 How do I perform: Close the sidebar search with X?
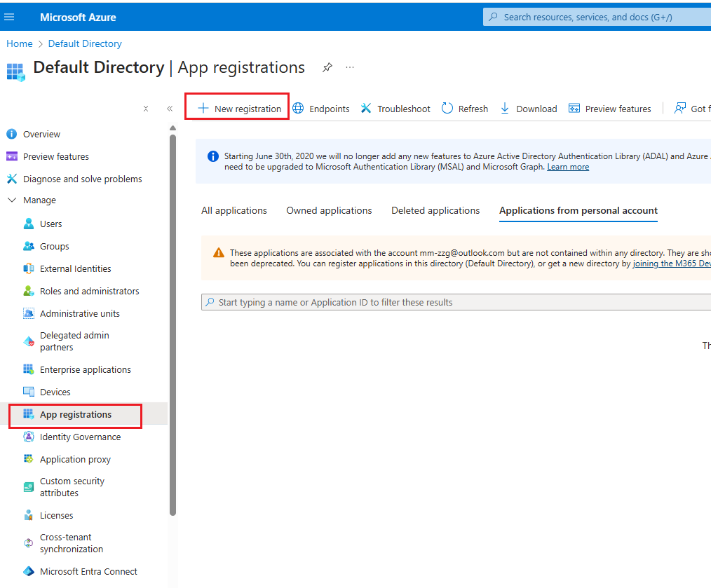[146, 109]
